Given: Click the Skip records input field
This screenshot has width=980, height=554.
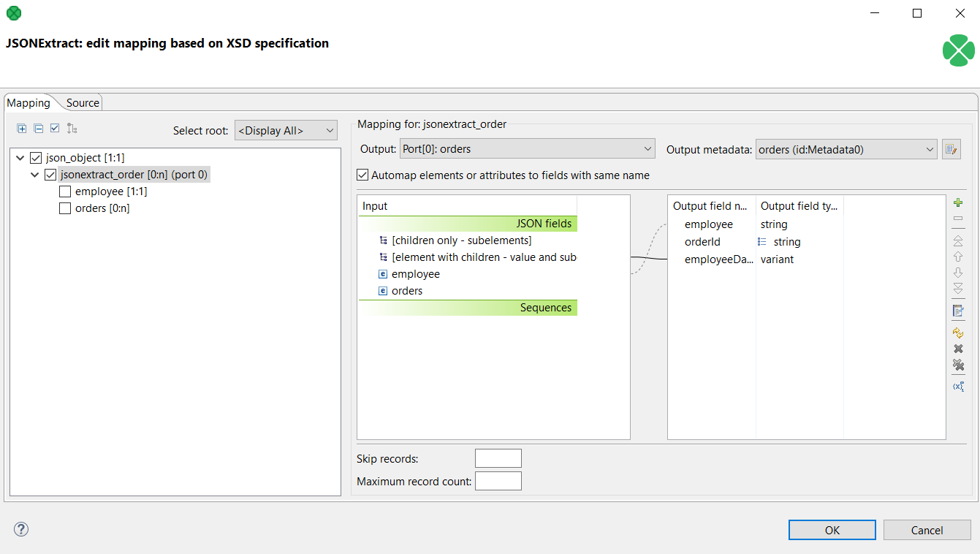Looking at the screenshot, I should pyautogui.click(x=498, y=458).
